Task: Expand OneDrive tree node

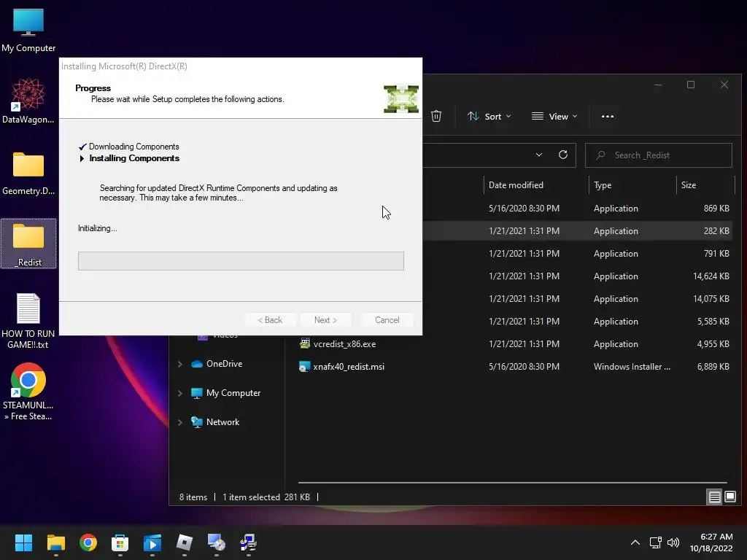Action: coord(180,364)
